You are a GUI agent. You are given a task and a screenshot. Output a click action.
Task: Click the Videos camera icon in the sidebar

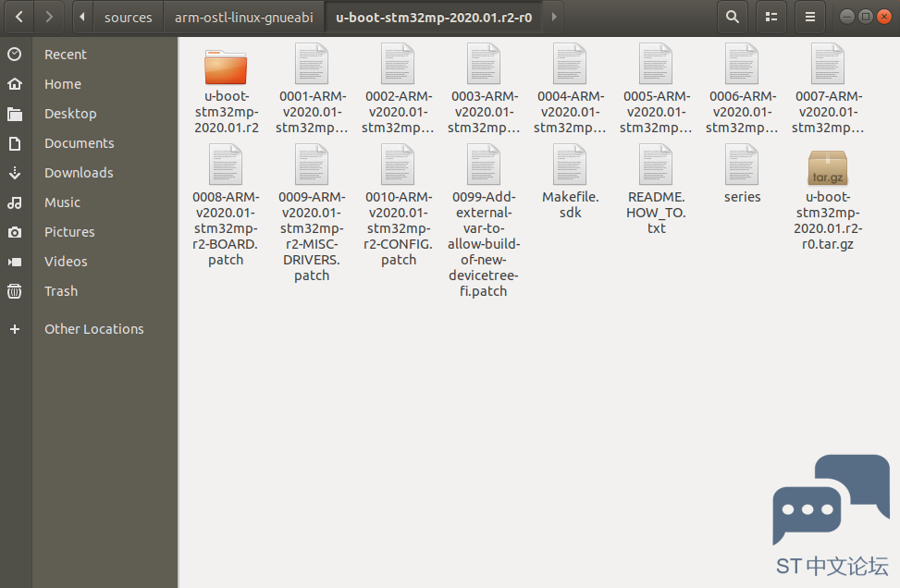(x=15, y=262)
